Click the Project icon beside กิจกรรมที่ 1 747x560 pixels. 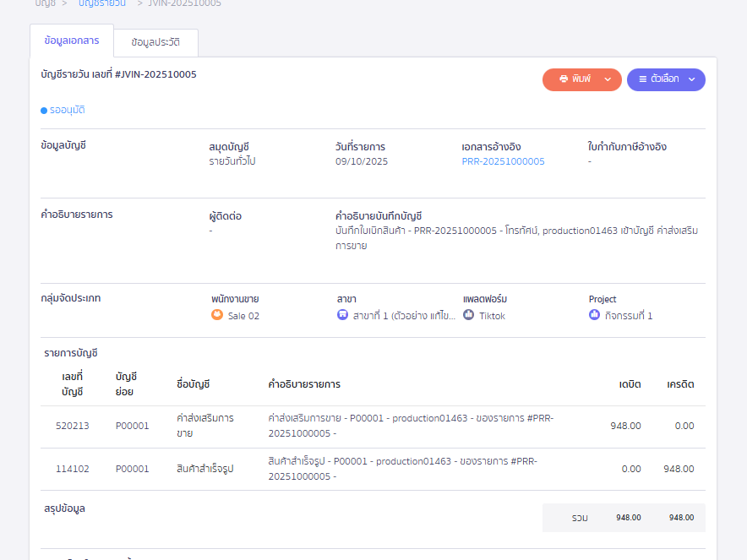coord(594,315)
